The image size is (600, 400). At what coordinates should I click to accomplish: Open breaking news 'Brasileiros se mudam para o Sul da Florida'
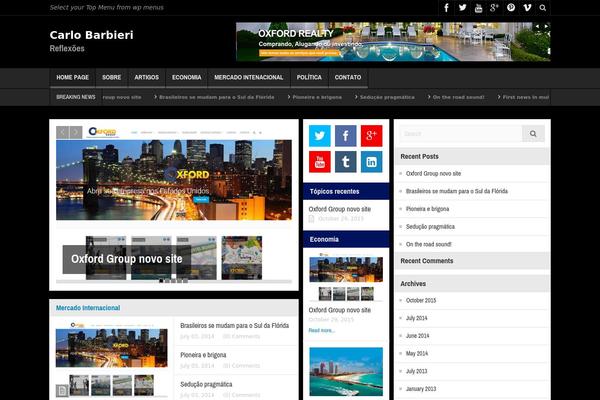[x=217, y=97]
